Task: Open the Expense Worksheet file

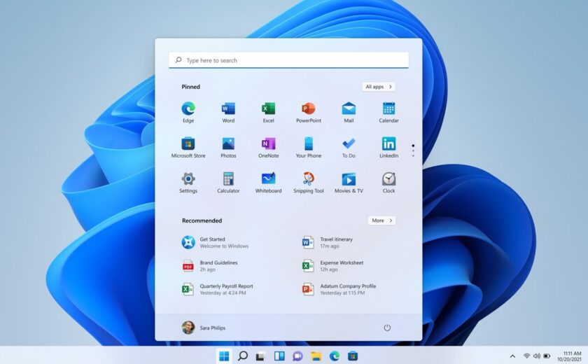Action: click(x=333, y=266)
